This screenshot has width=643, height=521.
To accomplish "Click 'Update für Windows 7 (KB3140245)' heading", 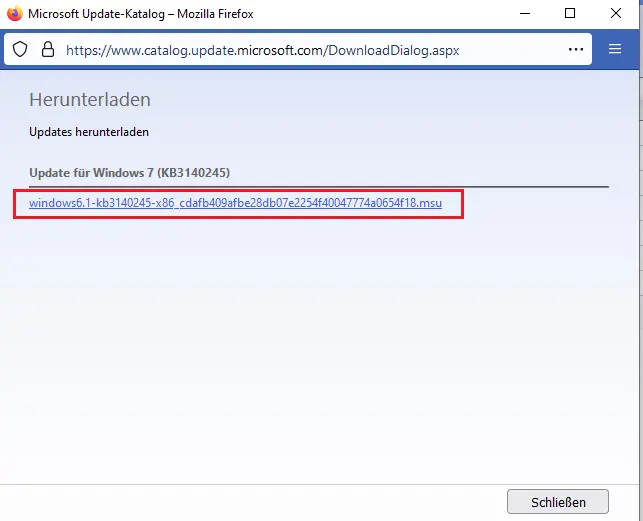I will coord(130,173).
